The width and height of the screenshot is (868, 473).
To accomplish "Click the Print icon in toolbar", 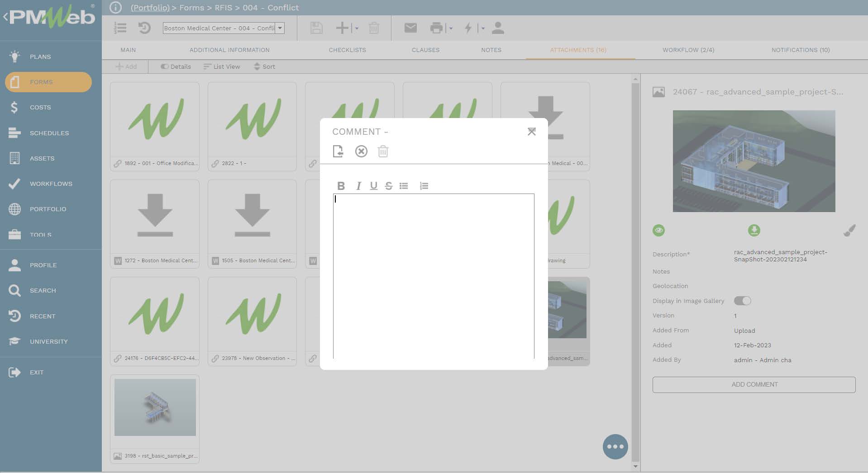I will pyautogui.click(x=436, y=28).
